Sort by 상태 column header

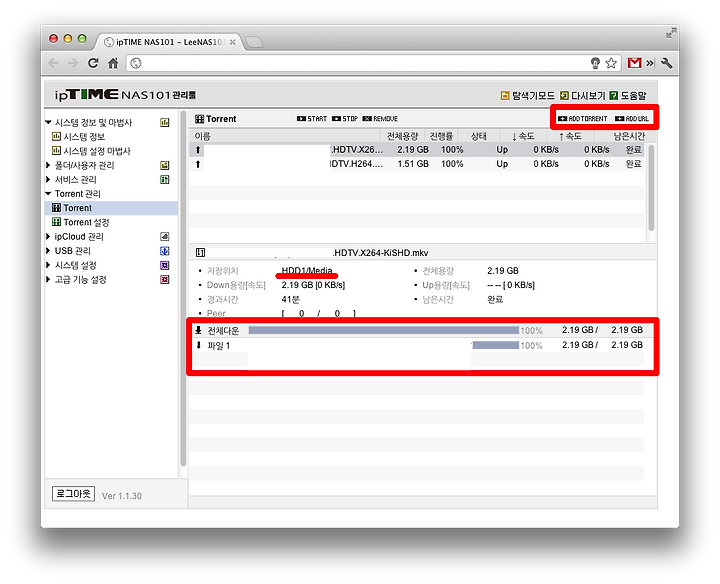479,136
